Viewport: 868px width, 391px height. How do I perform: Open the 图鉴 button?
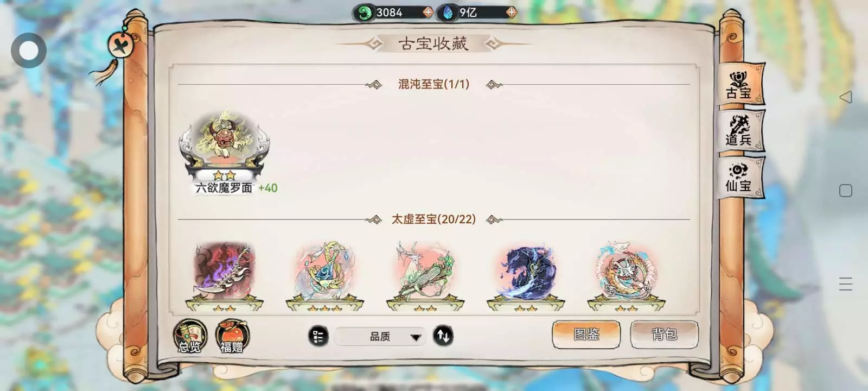(x=586, y=334)
